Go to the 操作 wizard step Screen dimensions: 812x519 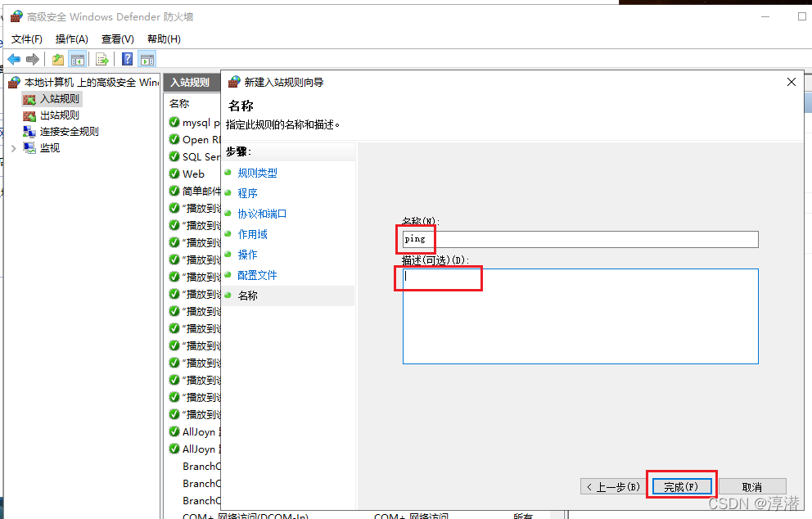click(247, 255)
